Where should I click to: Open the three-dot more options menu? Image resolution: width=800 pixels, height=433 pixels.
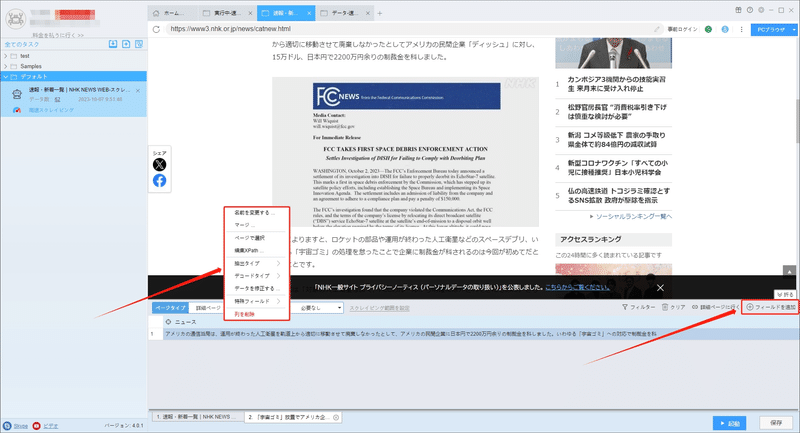741,29
